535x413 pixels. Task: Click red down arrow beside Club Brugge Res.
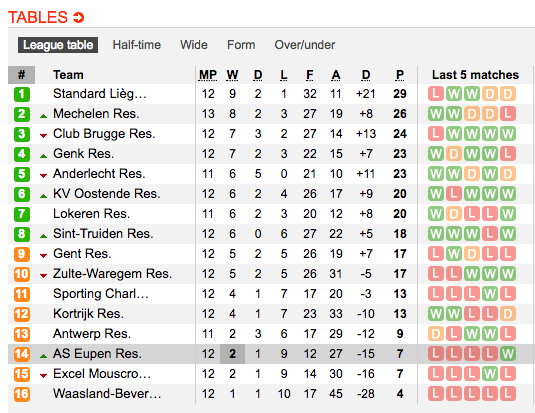43,136
